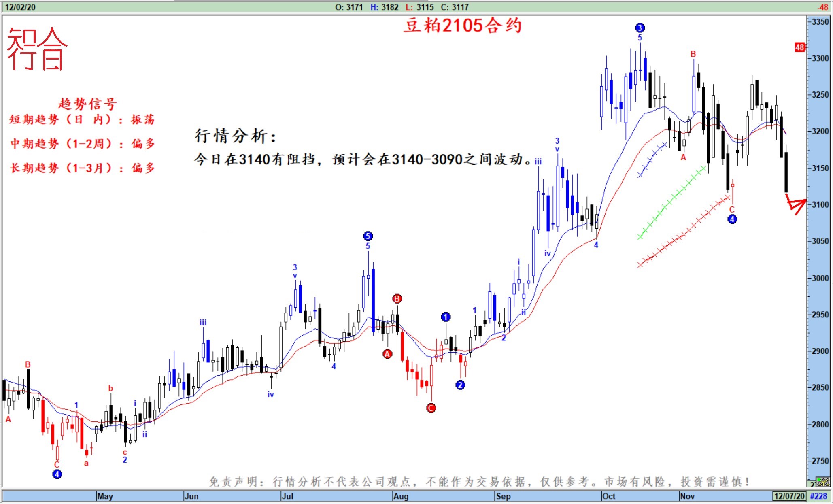
Task: Click blue circled 4 marker at bottom left
Action: pyautogui.click(x=57, y=474)
